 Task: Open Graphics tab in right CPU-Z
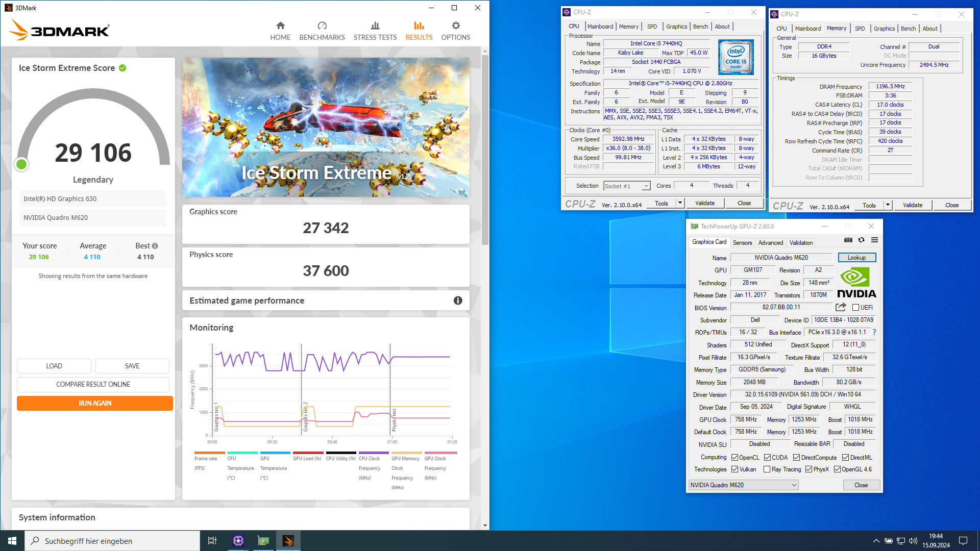pos(884,29)
